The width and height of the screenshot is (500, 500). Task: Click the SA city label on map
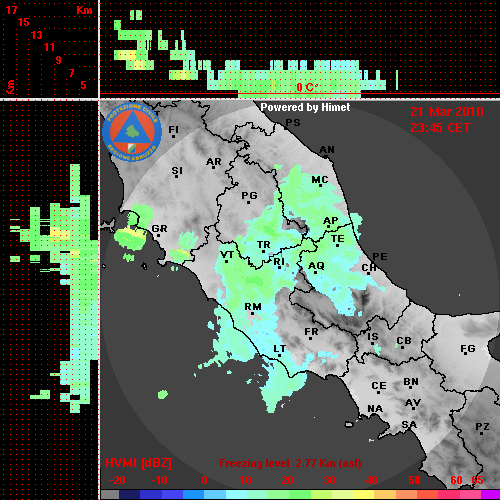click(x=409, y=425)
